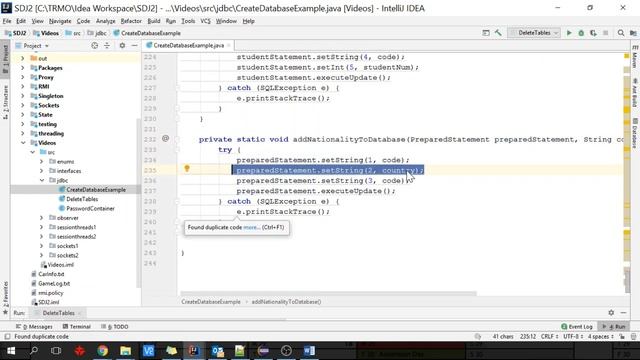
Task: Start debugging with the bug icon
Action: tap(581, 33)
